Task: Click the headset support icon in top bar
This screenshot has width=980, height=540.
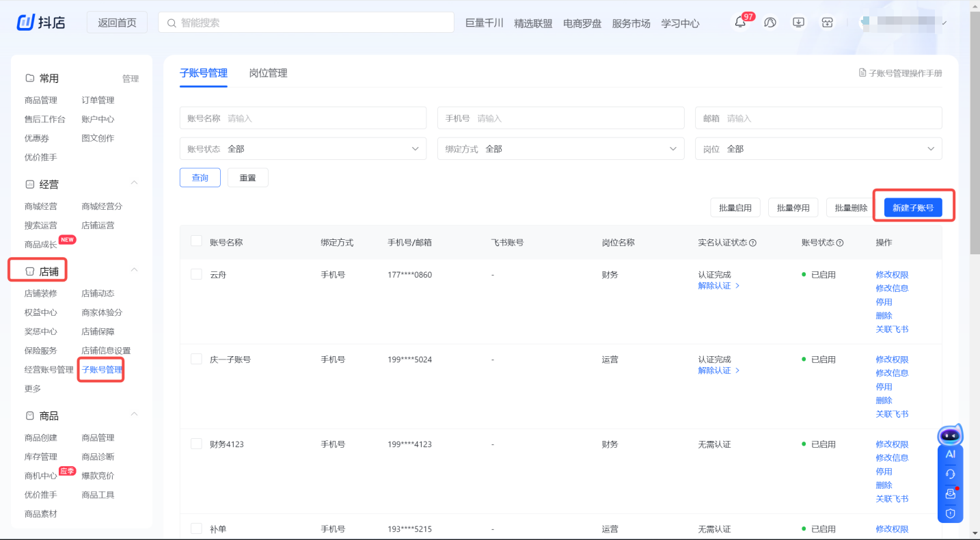Action: pos(770,23)
